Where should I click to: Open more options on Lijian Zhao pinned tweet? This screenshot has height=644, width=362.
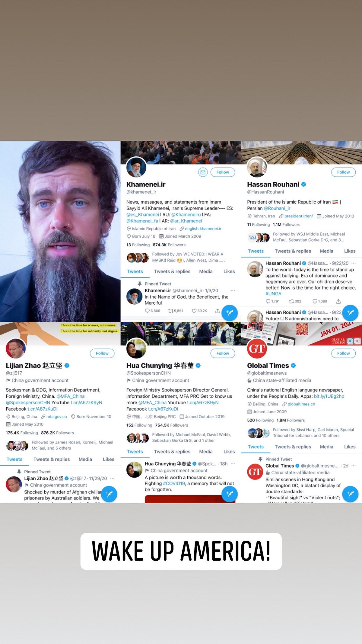(112, 478)
